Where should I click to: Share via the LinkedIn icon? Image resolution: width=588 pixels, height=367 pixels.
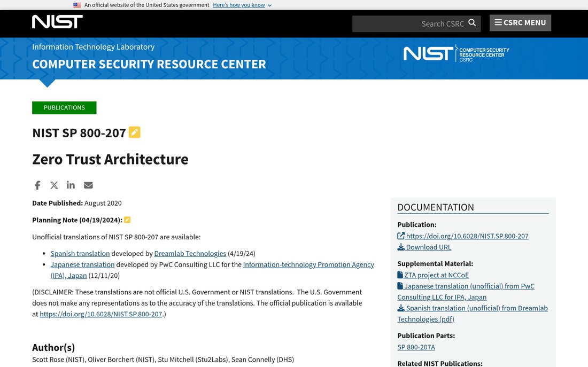71,185
